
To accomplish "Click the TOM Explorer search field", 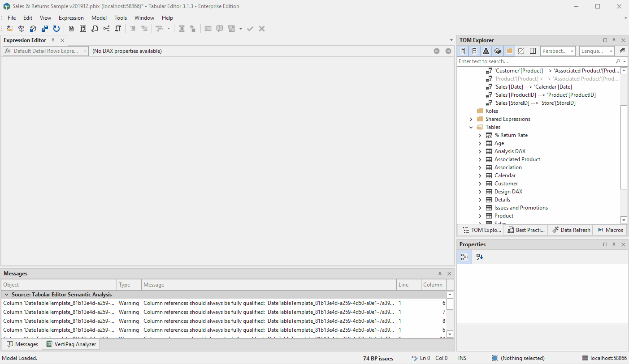I will pyautogui.click(x=536, y=61).
